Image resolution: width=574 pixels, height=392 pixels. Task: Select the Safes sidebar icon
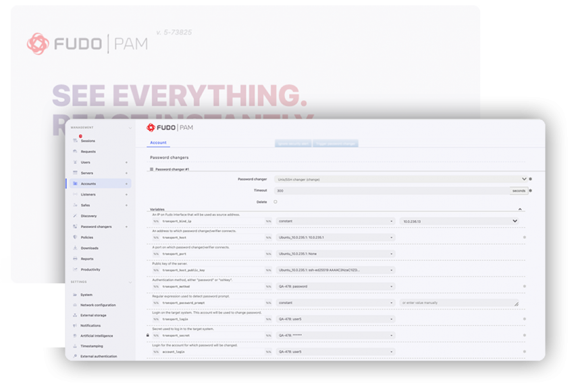pos(76,205)
